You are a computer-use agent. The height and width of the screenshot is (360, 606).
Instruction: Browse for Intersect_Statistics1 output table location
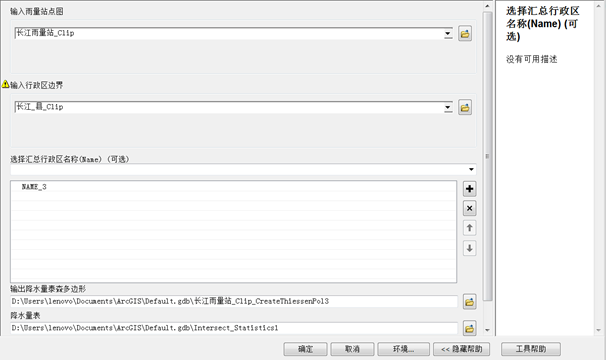click(x=470, y=328)
